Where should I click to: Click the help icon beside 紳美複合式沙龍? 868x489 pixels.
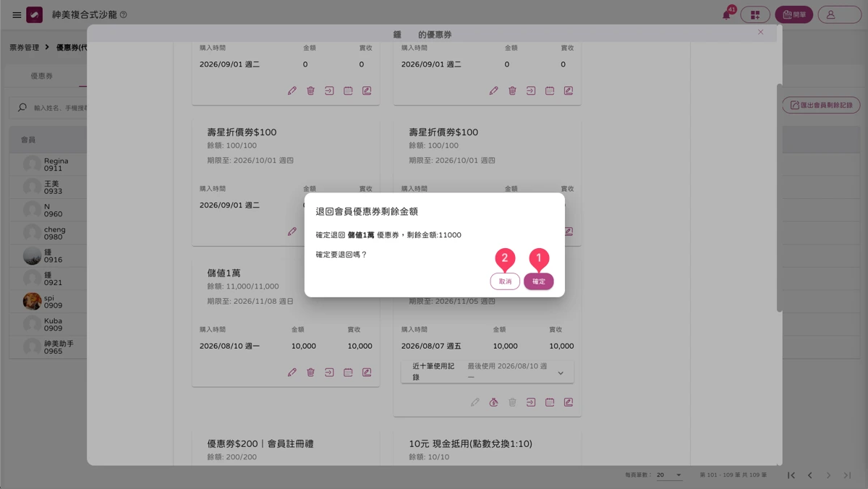tap(123, 14)
